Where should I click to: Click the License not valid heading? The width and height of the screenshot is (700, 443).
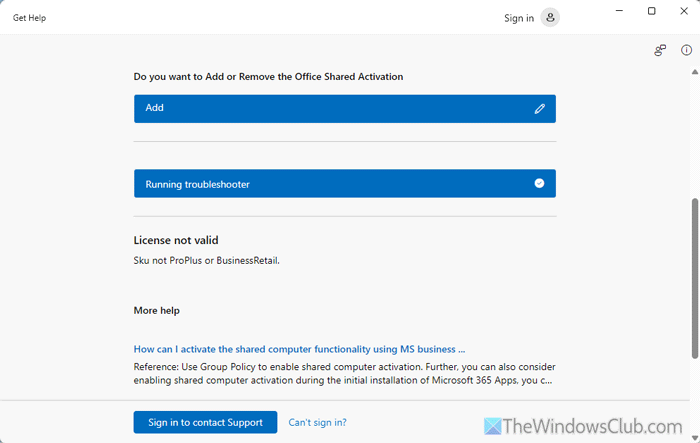coord(176,240)
